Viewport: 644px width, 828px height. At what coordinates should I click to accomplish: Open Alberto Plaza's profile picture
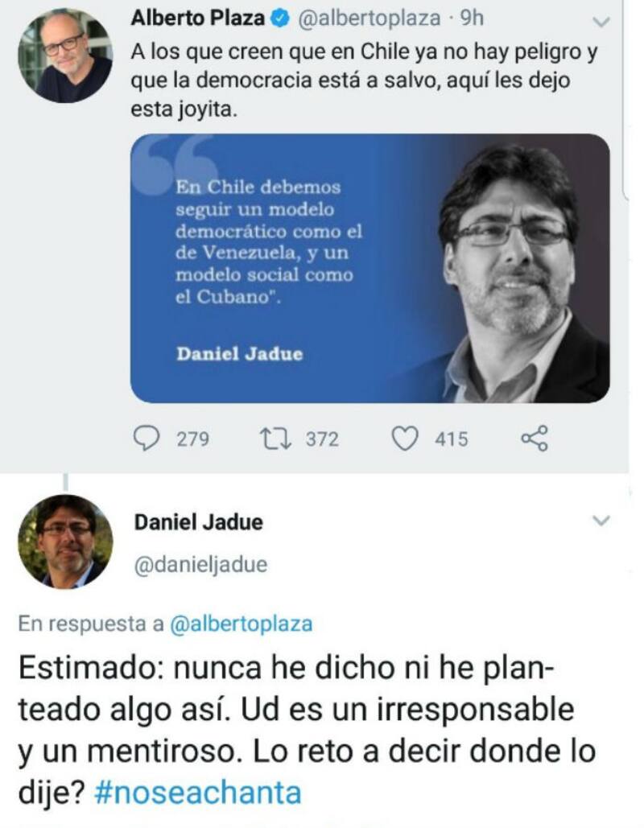[65, 56]
